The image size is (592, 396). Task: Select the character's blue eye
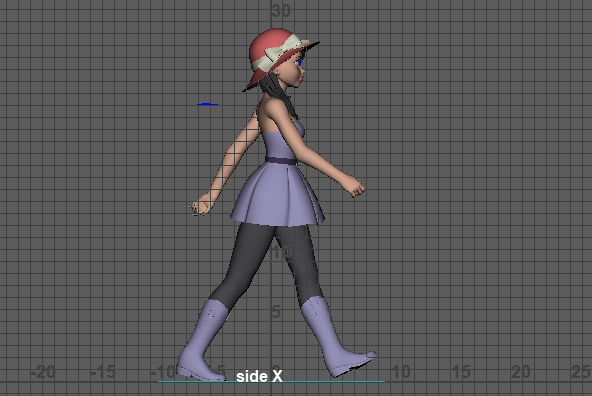[300, 63]
